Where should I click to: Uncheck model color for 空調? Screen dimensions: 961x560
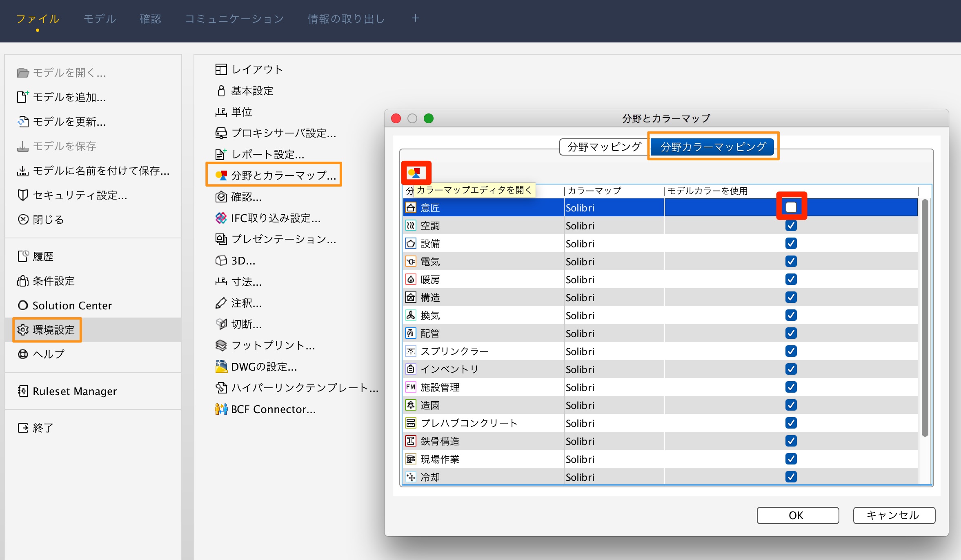tap(791, 225)
